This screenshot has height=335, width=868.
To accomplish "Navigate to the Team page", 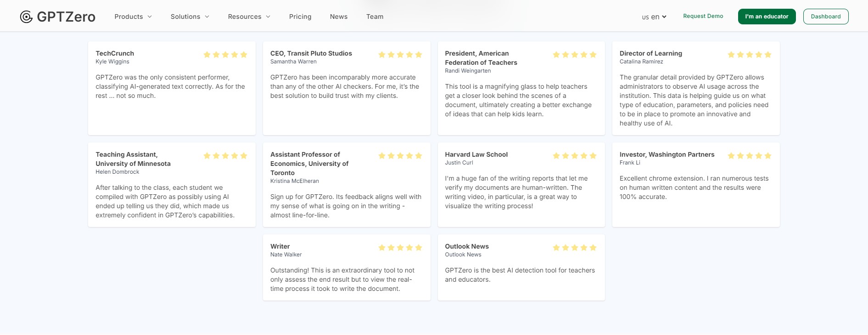I will (x=375, y=17).
